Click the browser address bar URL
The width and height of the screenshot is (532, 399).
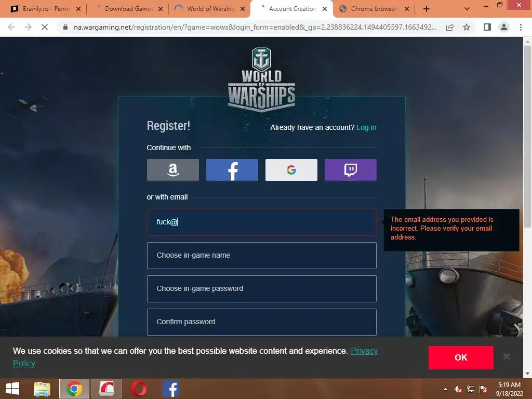(x=255, y=27)
